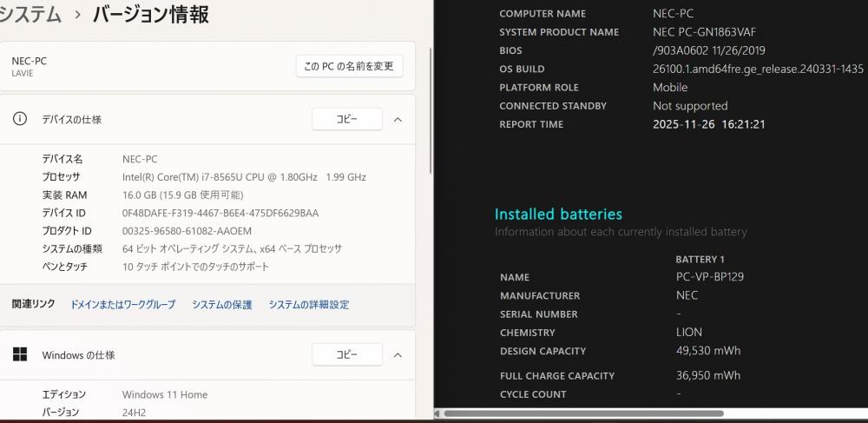Click the BATTERY 1 column header
The width and height of the screenshot is (868, 423).
pyautogui.click(x=700, y=259)
